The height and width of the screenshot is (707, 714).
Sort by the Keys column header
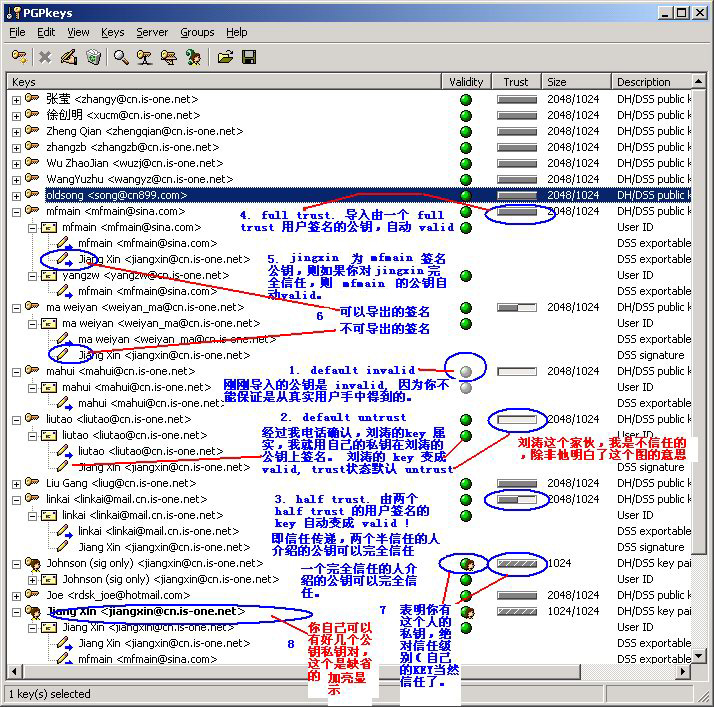pyautogui.click(x=224, y=82)
